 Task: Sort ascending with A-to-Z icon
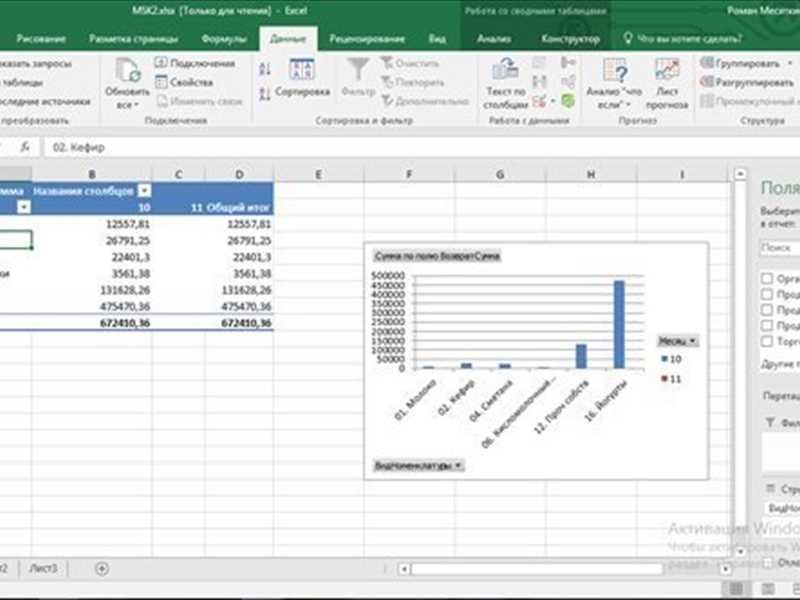tap(265, 69)
